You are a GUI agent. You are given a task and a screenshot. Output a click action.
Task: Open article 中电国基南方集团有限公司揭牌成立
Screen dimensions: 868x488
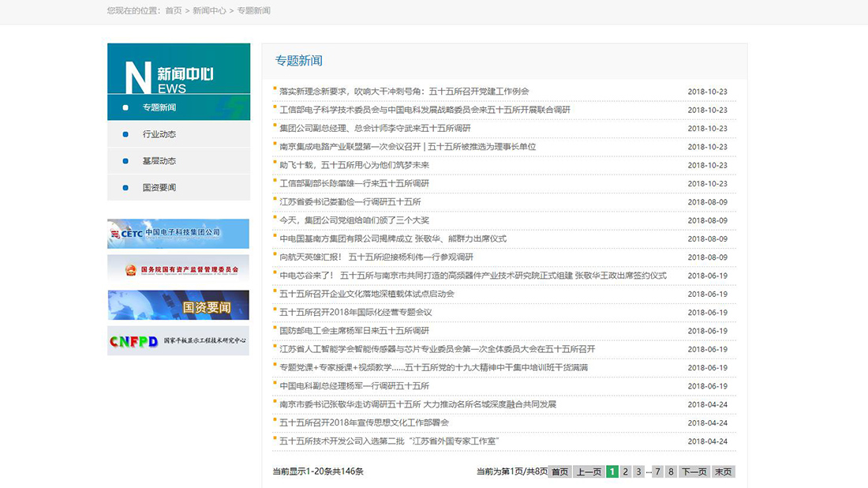(x=392, y=238)
